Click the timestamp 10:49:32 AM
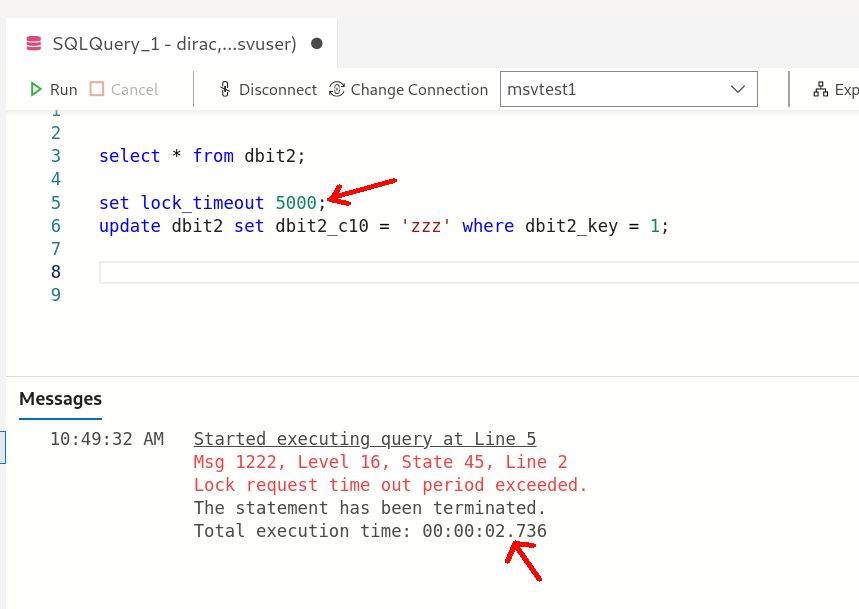This screenshot has width=859, height=609. [109, 438]
